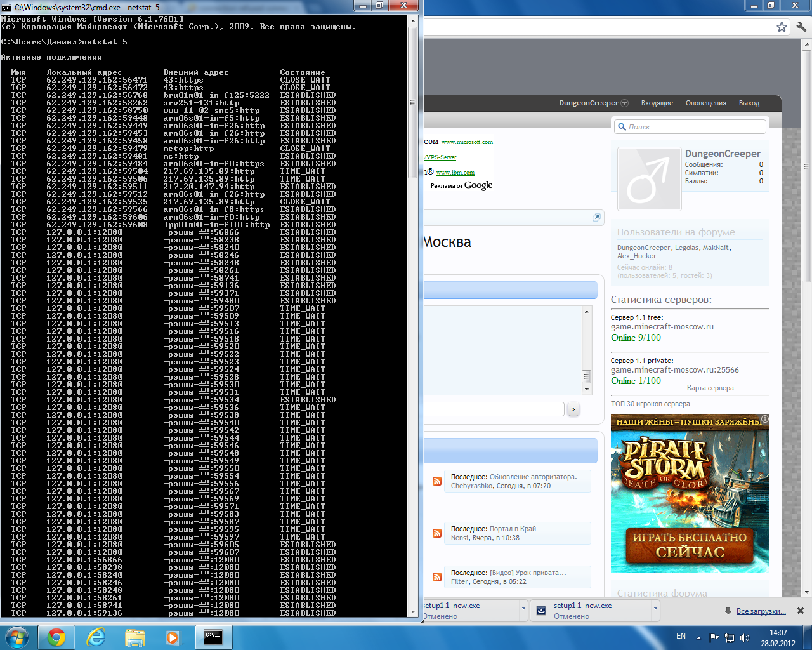Expand the DungeonCreeper account dropdown arrow
812x650 pixels.
(625, 103)
